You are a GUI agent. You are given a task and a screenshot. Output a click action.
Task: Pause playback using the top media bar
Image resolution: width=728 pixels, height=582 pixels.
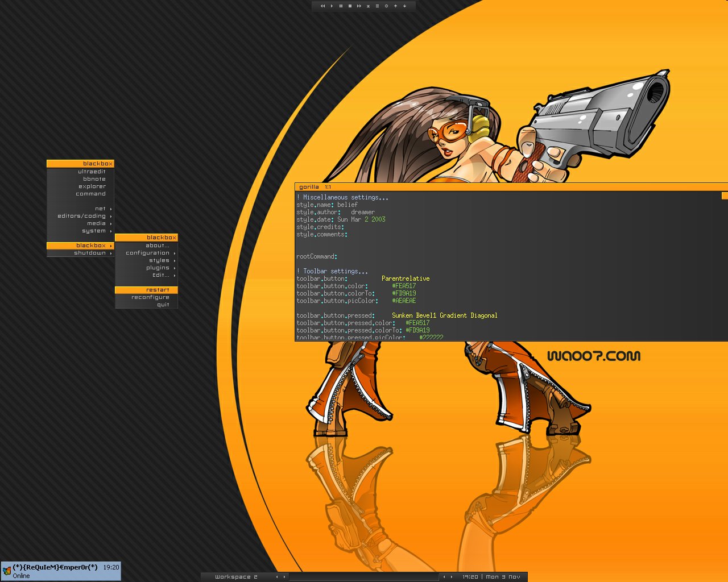[x=341, y=6]
